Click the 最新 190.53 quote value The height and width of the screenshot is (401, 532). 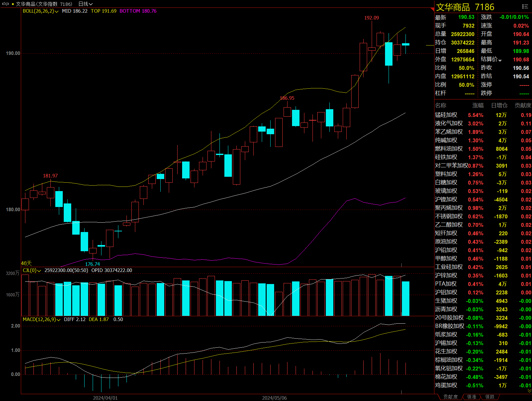pyautogui.click(x=466, y=17)
